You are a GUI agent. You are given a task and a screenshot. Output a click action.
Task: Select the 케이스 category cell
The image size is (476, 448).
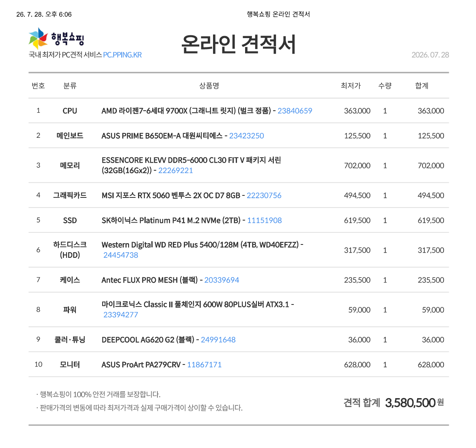[70, 280]
